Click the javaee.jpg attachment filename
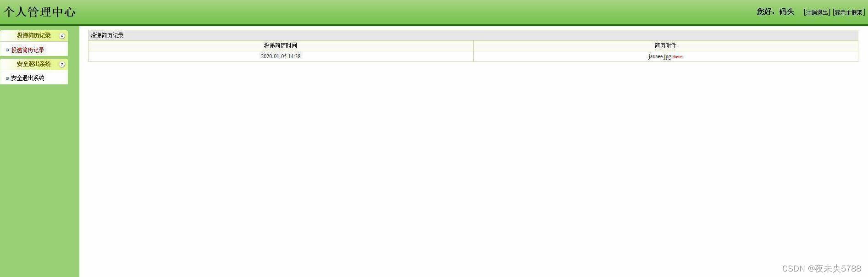 pos(659,56)
